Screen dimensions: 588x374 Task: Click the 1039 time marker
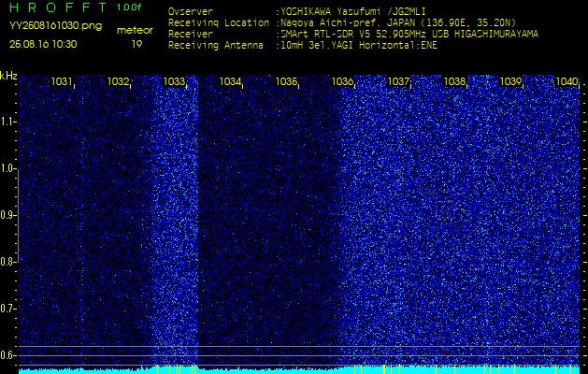click(x=510, y=81)
